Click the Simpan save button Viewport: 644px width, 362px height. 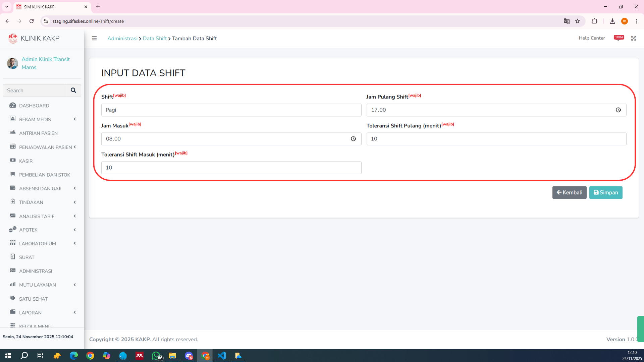point(605,192)
